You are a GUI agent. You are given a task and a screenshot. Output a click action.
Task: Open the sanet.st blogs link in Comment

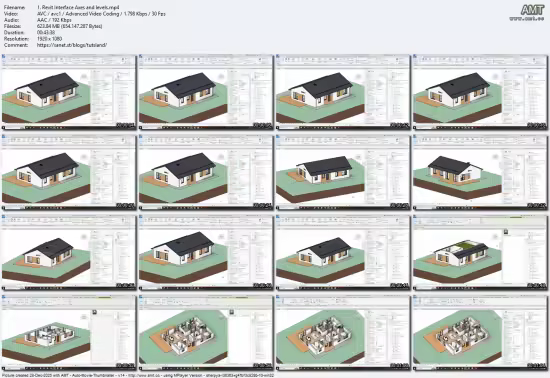click(x=72, y=45)
